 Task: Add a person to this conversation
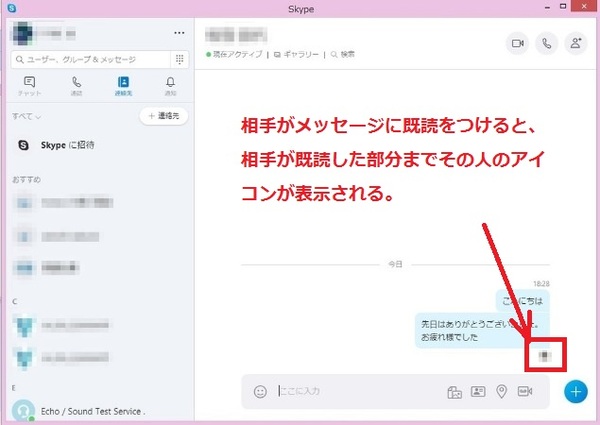point(576,43)
